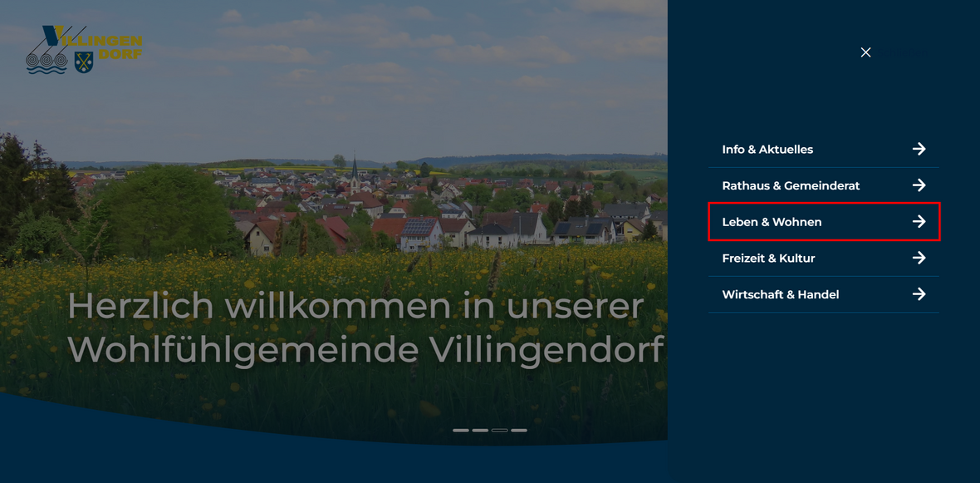Viewport: 980px width, 483px height.
Task: Click the fourth slideshow indicator dot
Action: [x=521, y=430]
